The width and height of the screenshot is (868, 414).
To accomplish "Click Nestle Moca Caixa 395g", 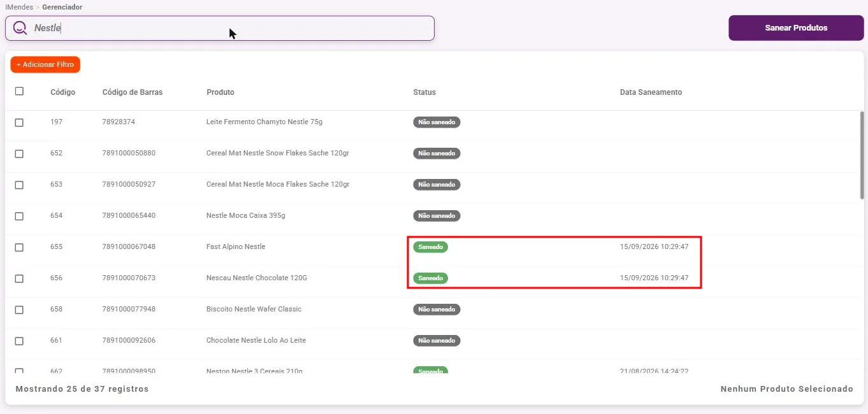I will 246,215.
